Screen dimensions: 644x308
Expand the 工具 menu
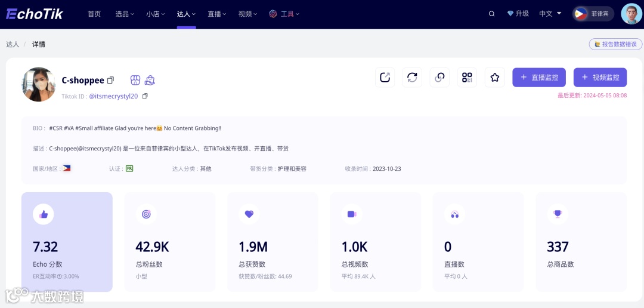(x=290, y=14)
